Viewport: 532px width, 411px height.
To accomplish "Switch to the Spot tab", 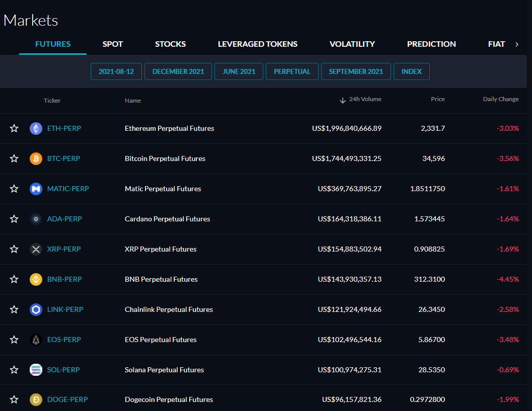I will click(113, 44).
